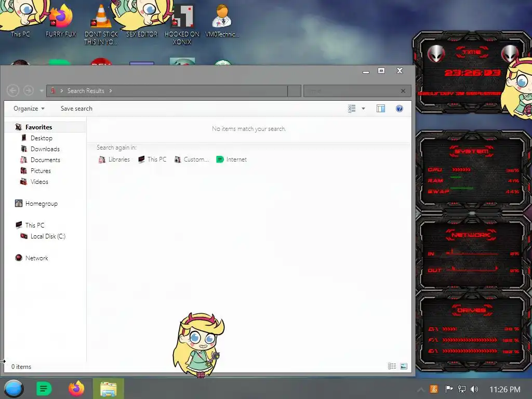Screen dimensions: 532x399
Task: Click Save search button
Action: pos(76,109)
